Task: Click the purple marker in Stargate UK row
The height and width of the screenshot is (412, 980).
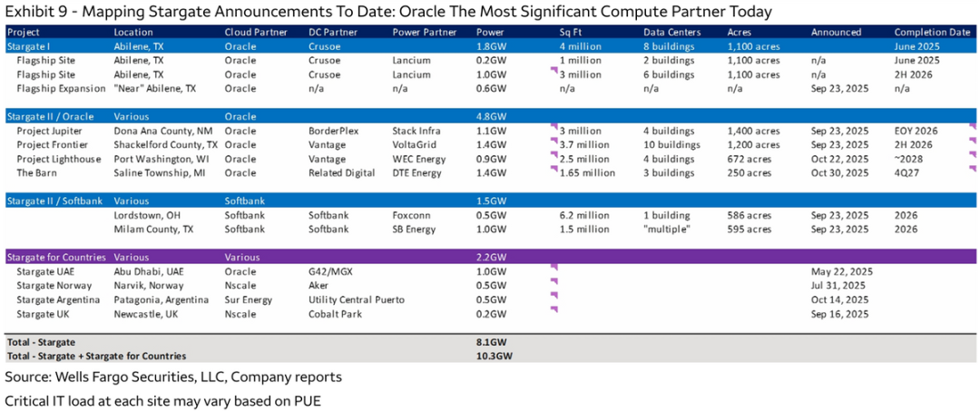Action: [553, 309]
